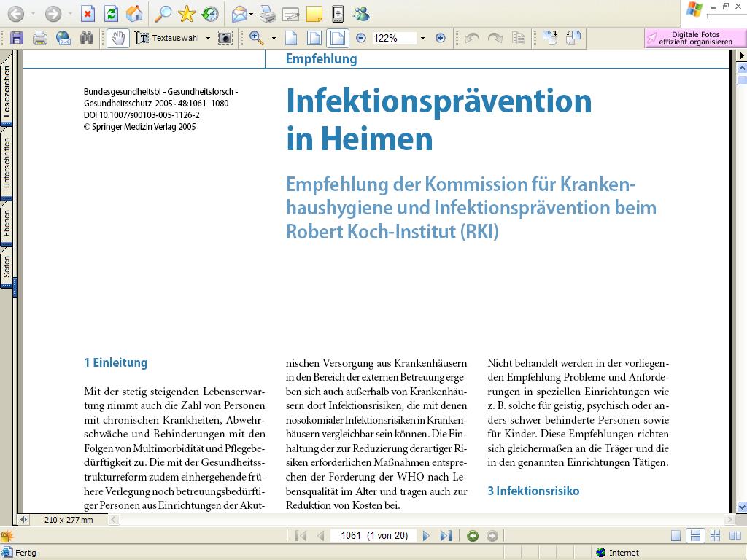Toggle navigation pane with the double-arrow button
The image size is (747, 560).
pyautogui.click(x=23, y=519)
